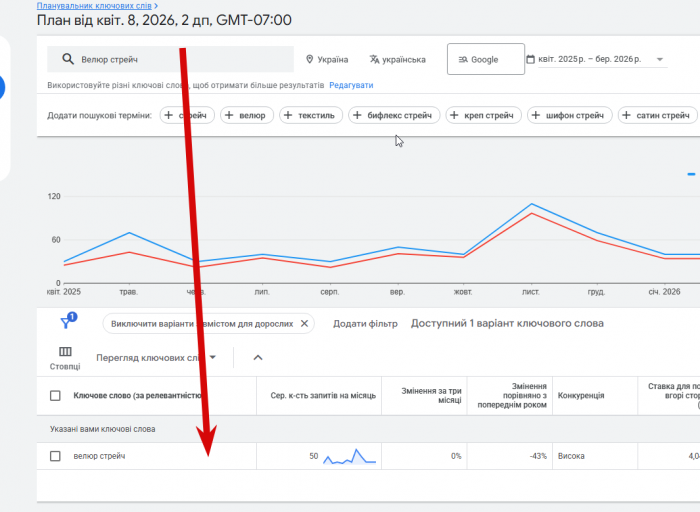Image resolution: width=700 pixels, height=512 pixels.
Task: Open the Планувальник ключових слів breadcrumb link
Action: click(94, 6)
